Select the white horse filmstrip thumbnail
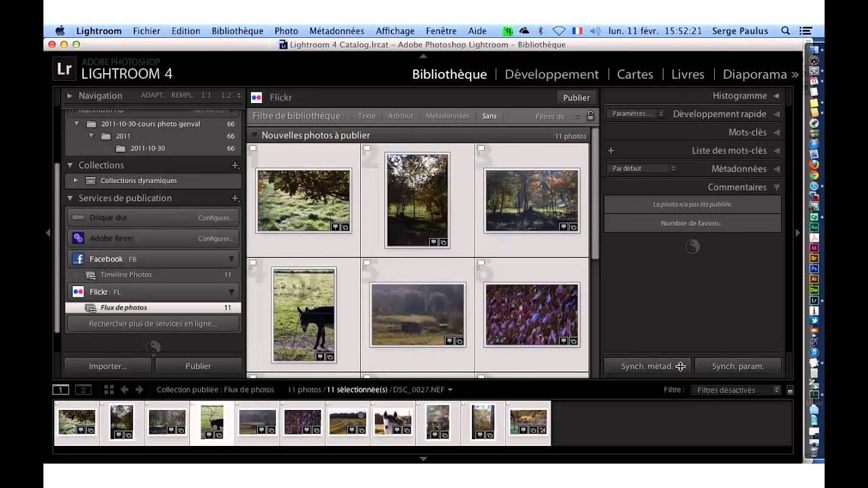 393,422
